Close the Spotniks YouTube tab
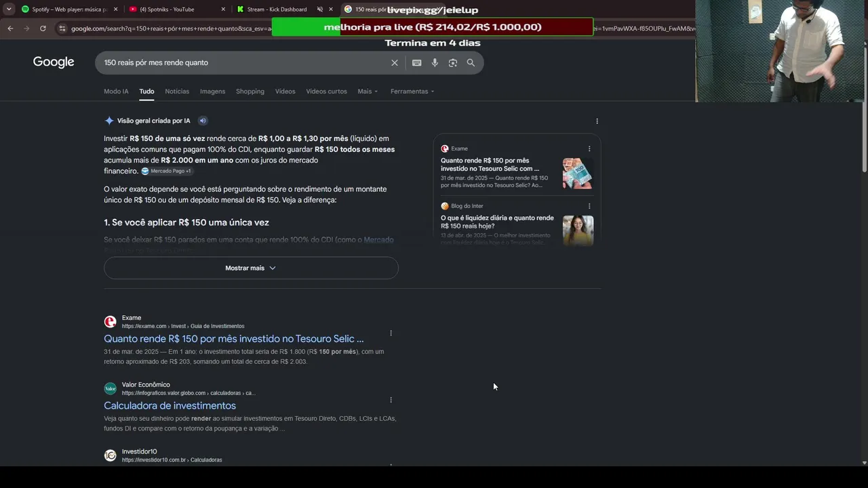Screen dimensions: 868x488 [223, 9]
